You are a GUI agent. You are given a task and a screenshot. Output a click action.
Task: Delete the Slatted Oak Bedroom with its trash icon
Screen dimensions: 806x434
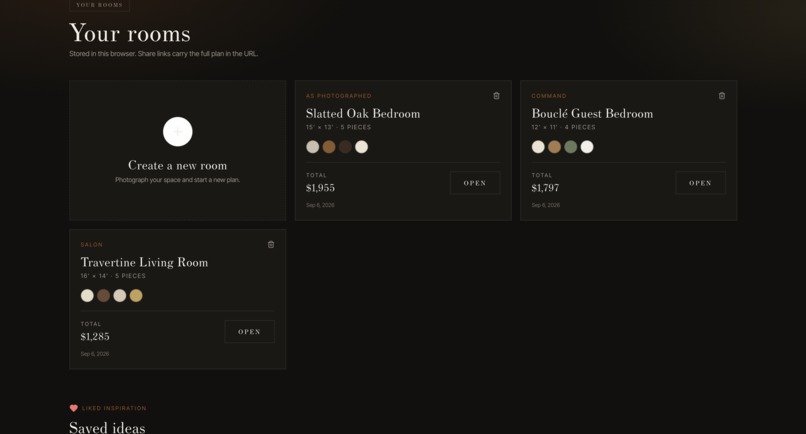tap(497, 96)
